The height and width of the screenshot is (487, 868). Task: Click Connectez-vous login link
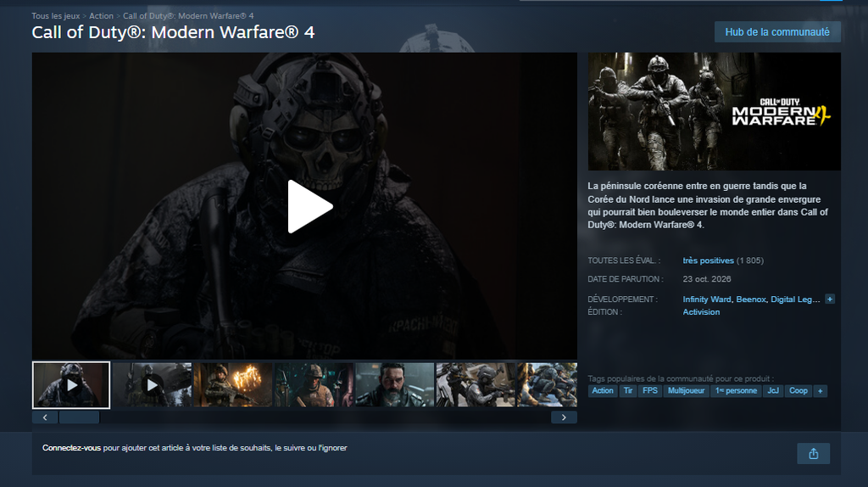71,448
